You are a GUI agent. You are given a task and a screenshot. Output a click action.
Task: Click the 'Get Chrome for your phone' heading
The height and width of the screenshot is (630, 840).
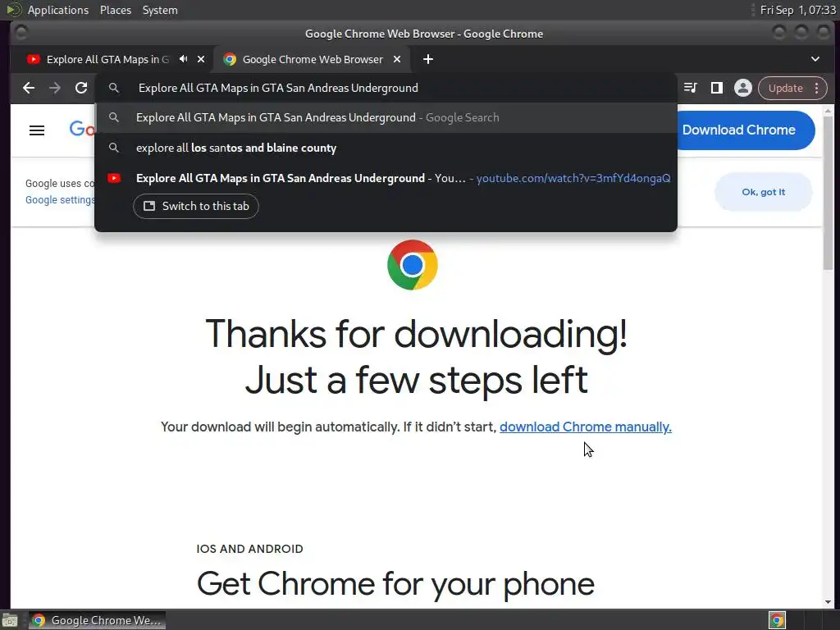pyautogui.click(x=395, y=584)
